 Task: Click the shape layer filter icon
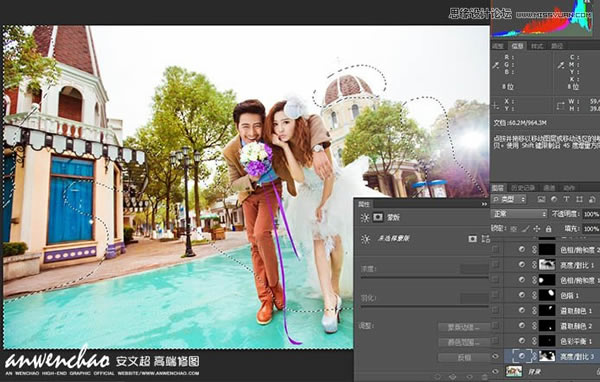click(x=579, y=199)
